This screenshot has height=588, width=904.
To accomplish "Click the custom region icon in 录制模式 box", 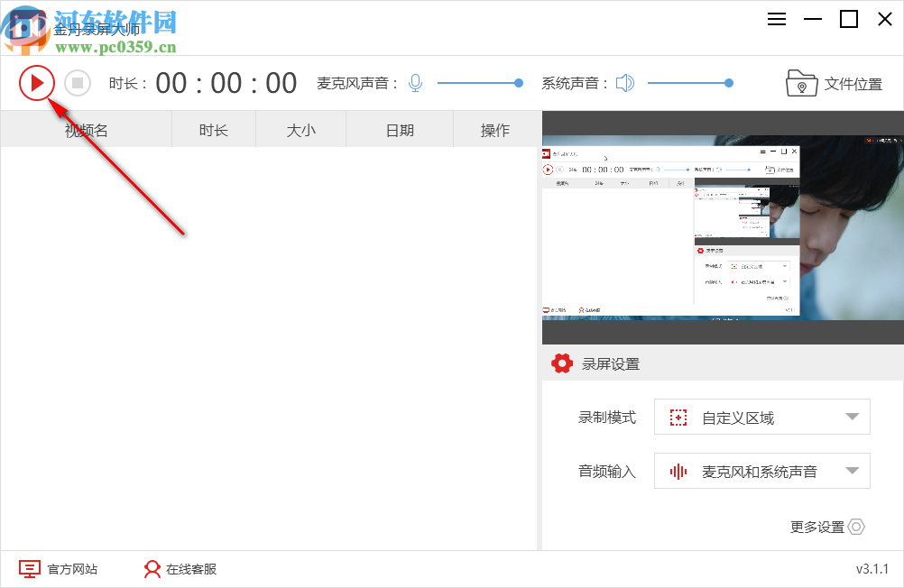I will point(678,417).
